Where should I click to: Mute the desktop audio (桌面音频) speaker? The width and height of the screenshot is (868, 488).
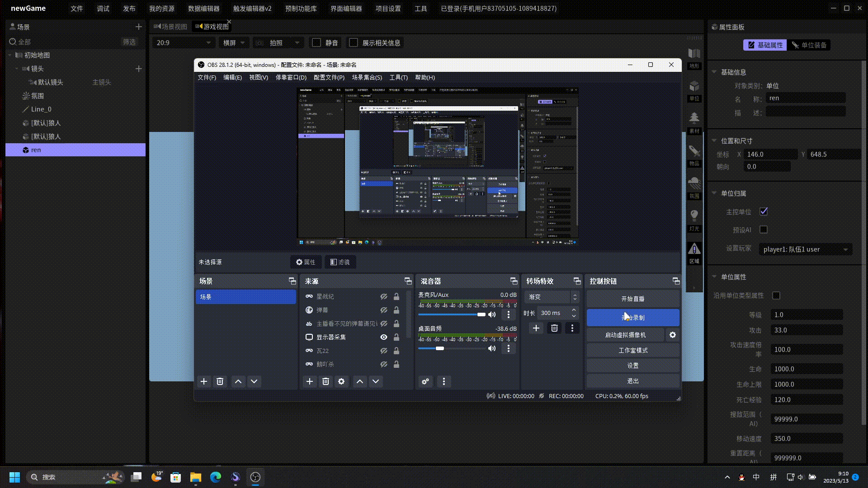[492, 348]
